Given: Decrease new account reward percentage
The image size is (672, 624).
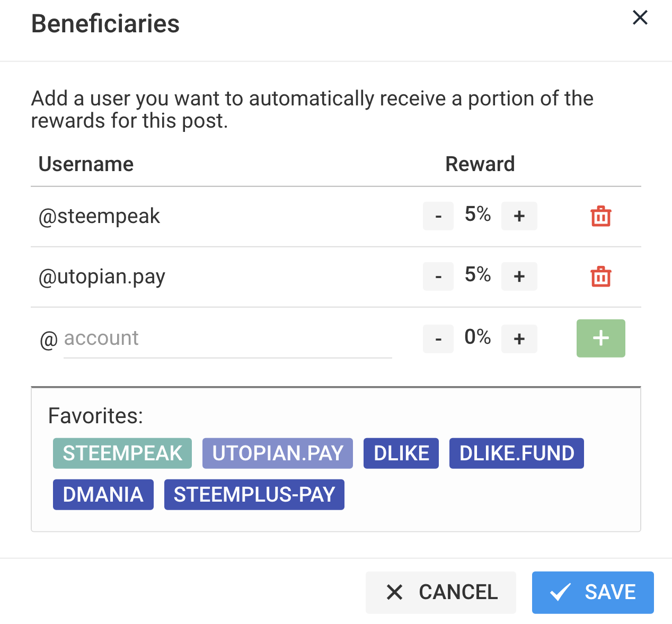Looking at the screenshot, I should click(x=438, y=339).
